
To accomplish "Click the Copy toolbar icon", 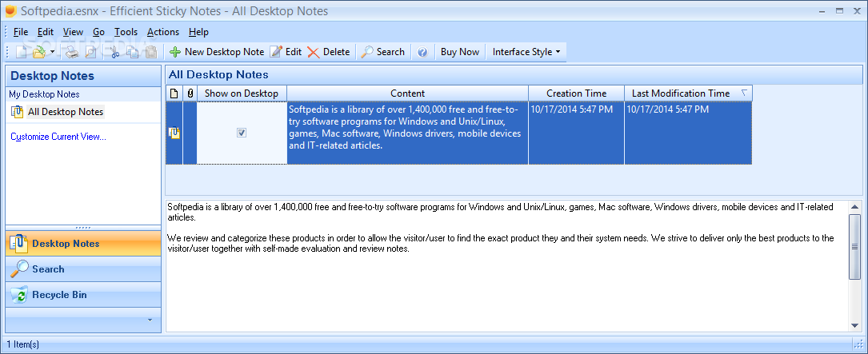I will pos(133,52).
